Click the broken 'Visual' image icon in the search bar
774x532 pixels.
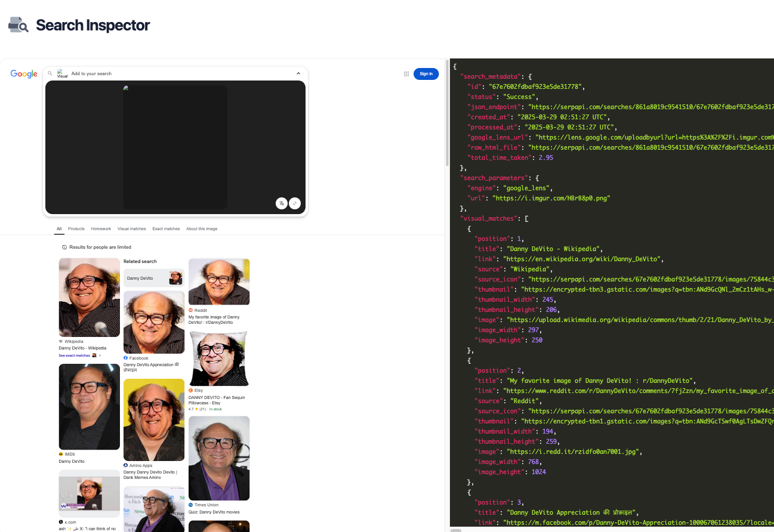click(x=62, y=73)
